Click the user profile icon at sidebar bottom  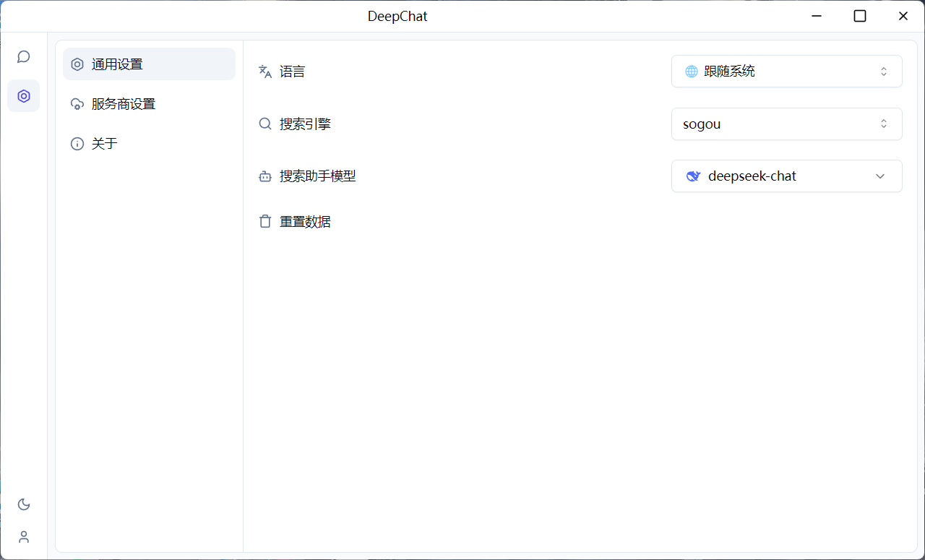(23, 537)
